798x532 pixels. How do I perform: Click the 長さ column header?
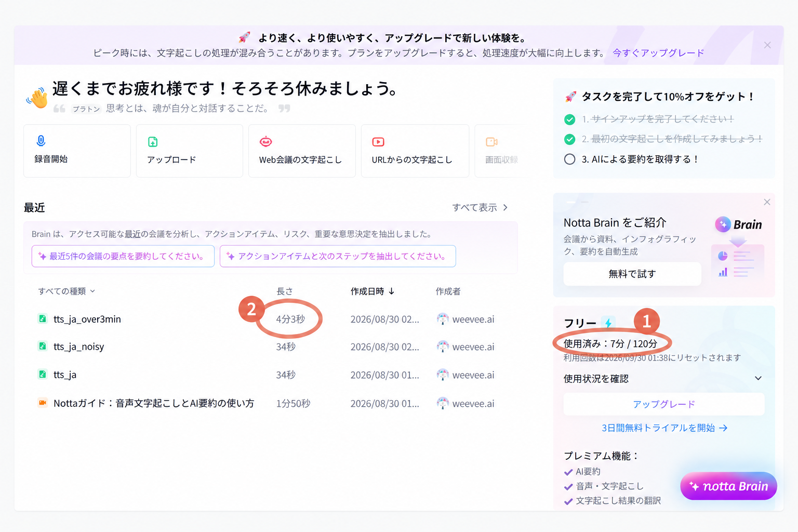[284, 291]
